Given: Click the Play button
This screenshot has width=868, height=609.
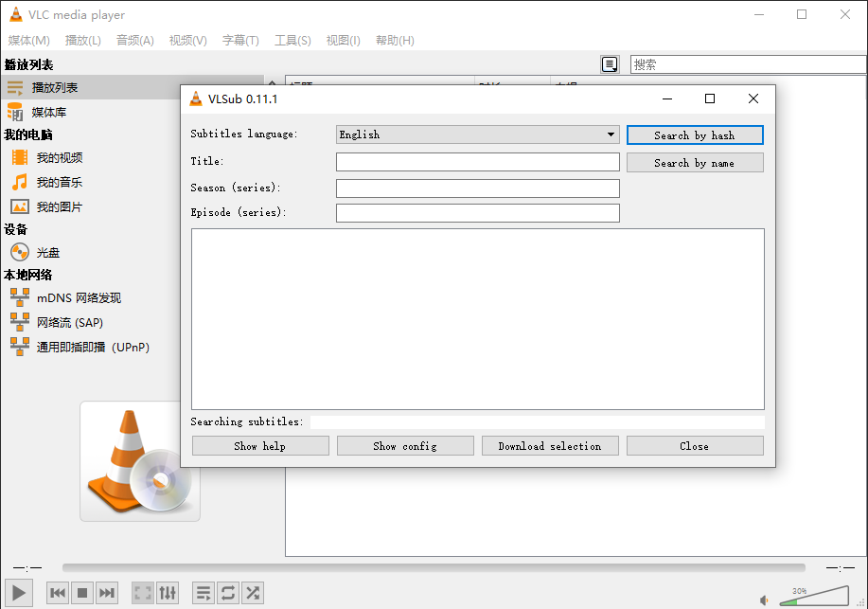Looking at the screenshot, I should (x=19, y=593).
